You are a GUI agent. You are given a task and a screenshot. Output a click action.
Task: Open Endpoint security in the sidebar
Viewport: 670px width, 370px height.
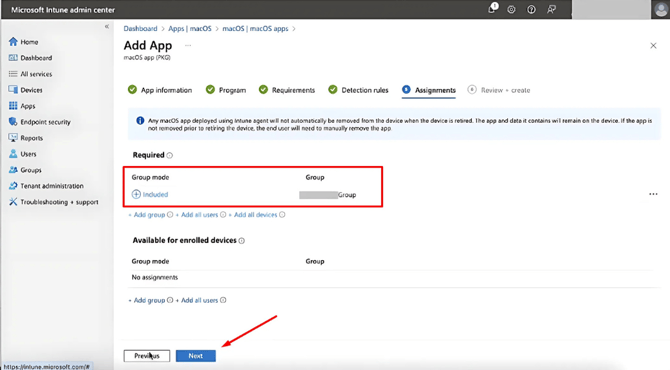pyautogui.click(x=45, y=122)
